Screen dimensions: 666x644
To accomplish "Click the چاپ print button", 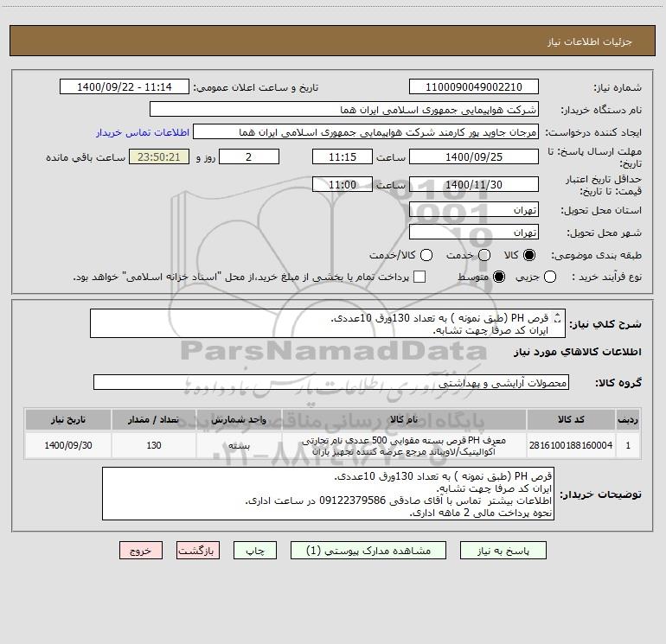I will [x=255, y=551].
